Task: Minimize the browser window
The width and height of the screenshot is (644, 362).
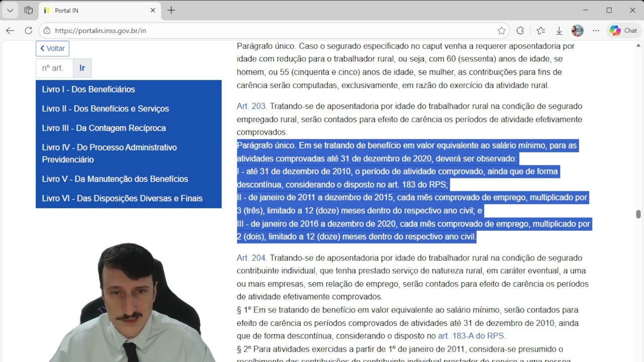Action: (586, 10)
